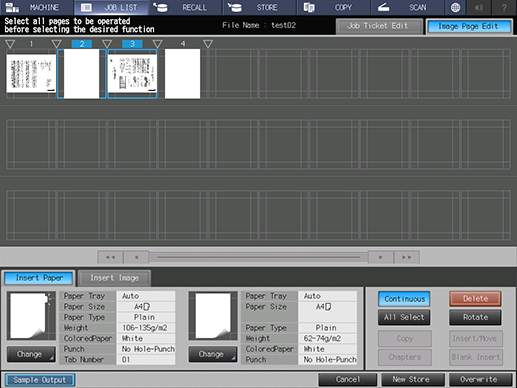
Task: Click the speaker sound icon
Action: [479, 7]
